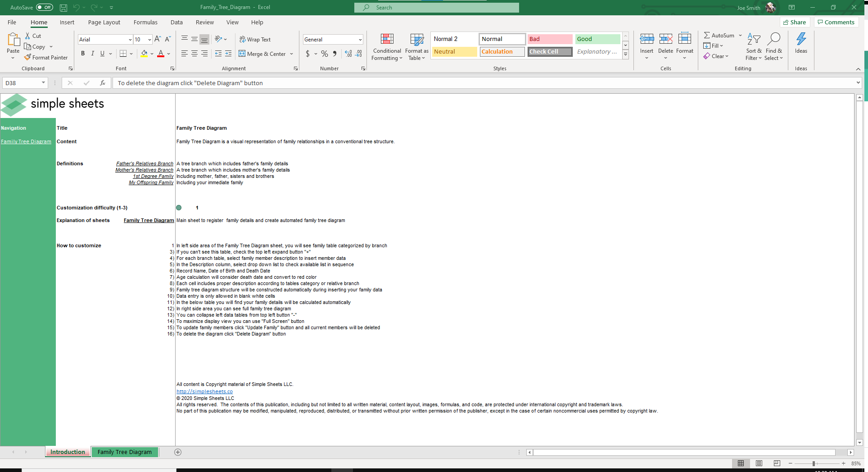Click the Undo arrow icon

pyautogui.click(x=76, y=8)
